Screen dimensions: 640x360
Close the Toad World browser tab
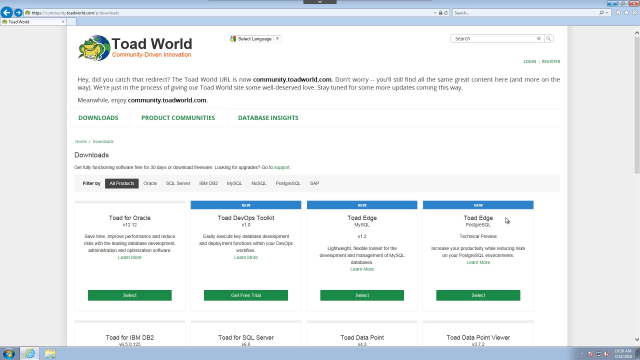63,22
